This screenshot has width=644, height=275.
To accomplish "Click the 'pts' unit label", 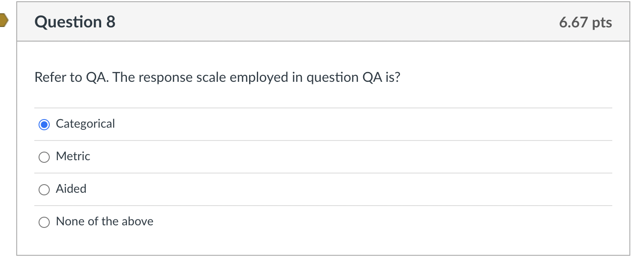I will pyautogui.click(x=602, y=23).
